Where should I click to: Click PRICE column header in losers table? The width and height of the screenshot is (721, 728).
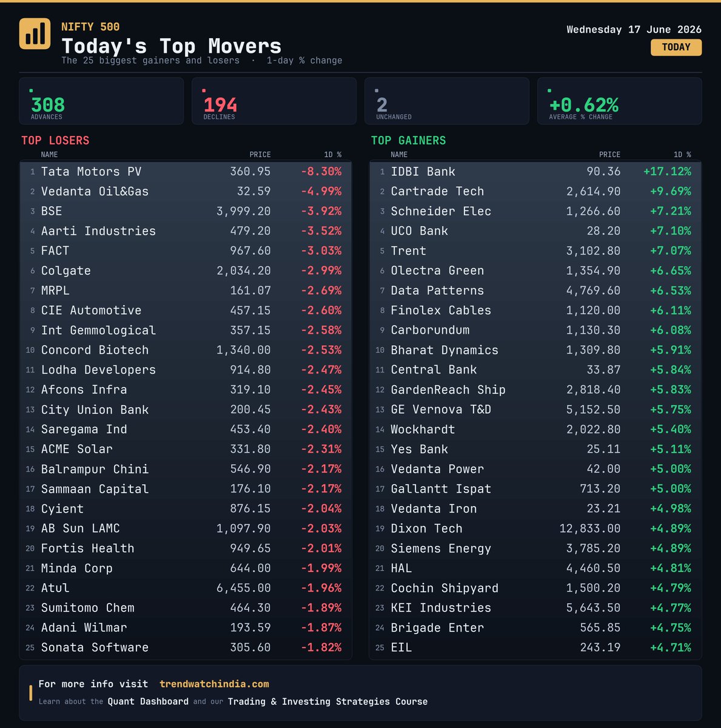(x=260, y=155)
